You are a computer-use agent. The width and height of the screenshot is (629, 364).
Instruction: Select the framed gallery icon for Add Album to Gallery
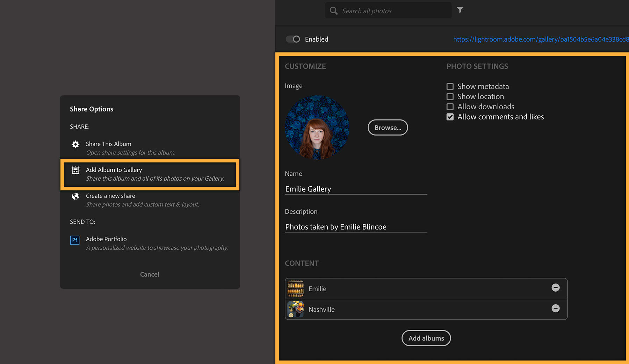[x=75, y=170]
